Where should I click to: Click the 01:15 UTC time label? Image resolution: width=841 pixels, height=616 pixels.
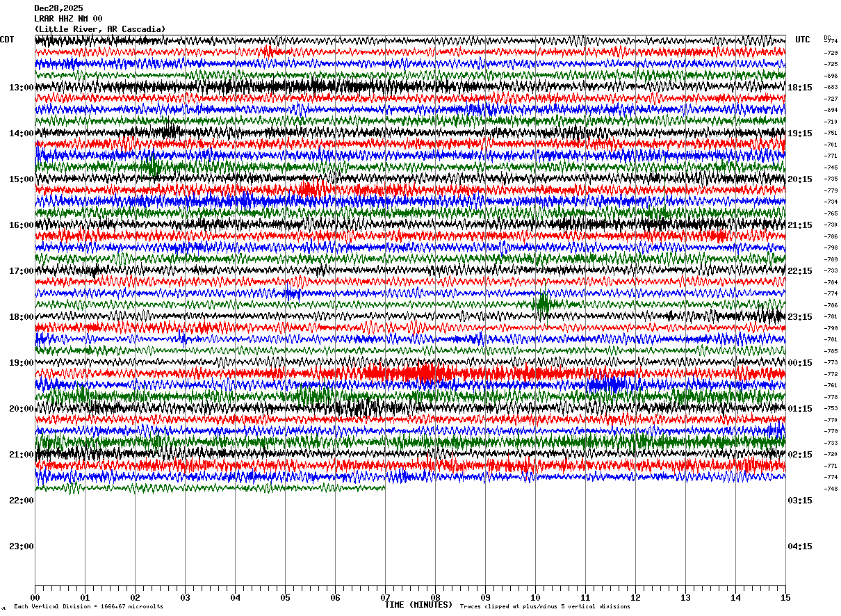coord(800,409)
